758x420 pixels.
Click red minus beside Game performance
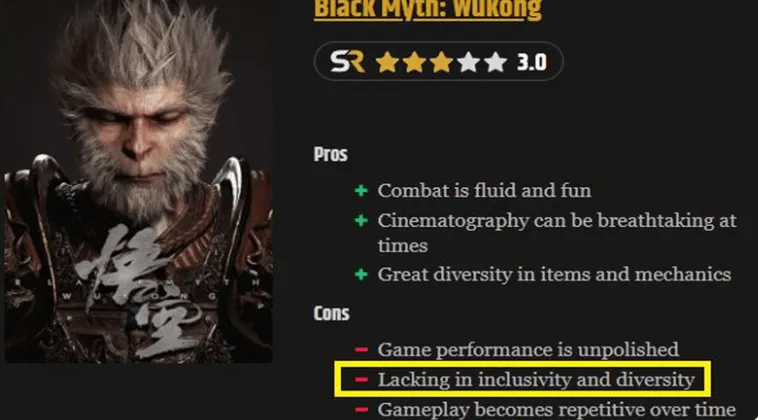[361, 349]
